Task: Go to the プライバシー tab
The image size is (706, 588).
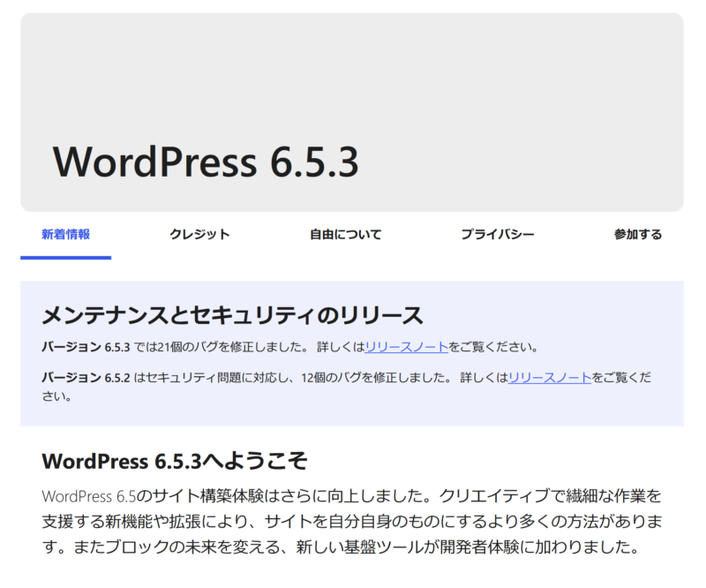Action: click(x=498, y=235)
